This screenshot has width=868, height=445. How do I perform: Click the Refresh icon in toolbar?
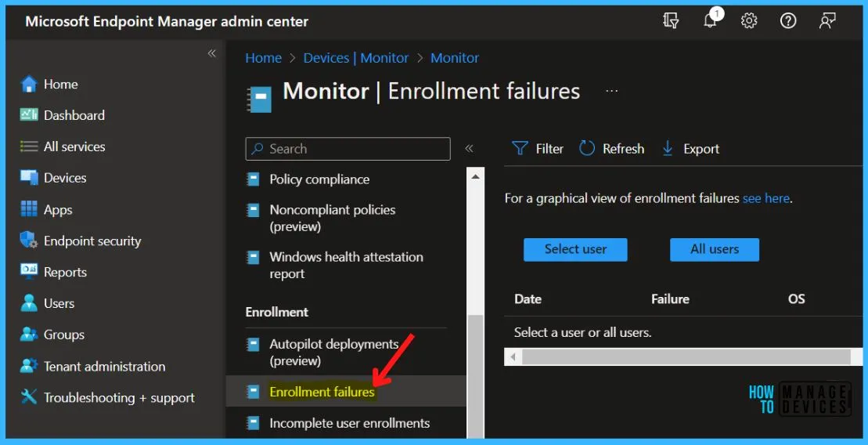tap(587, 149)
